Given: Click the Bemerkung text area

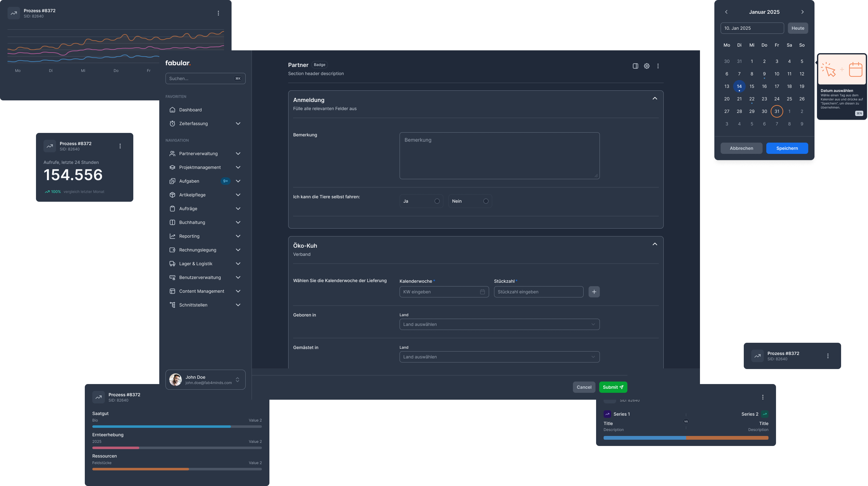Looking at the screenshot, I should [x=499, y=156].
